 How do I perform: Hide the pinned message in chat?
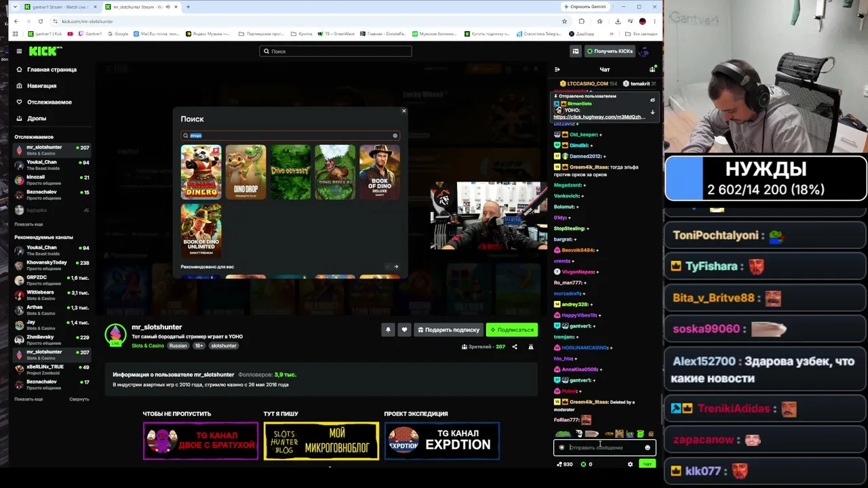pyautogui.click(x=652, y=100)
